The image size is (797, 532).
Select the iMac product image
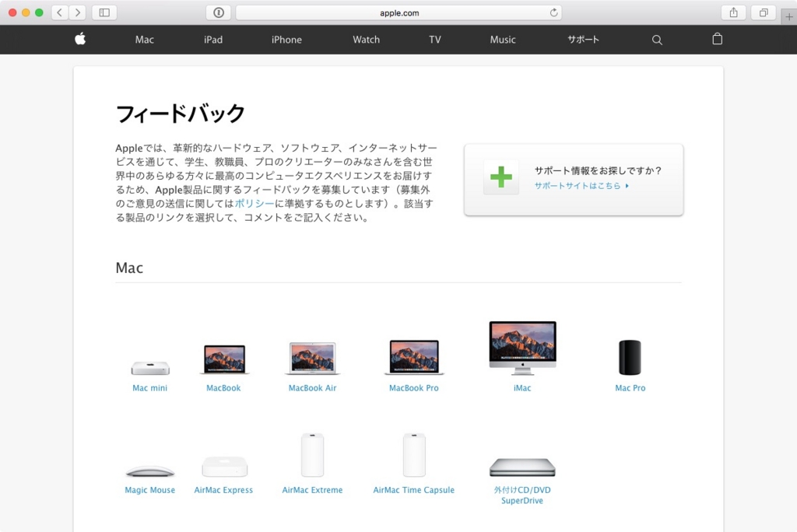coord(522,348)
